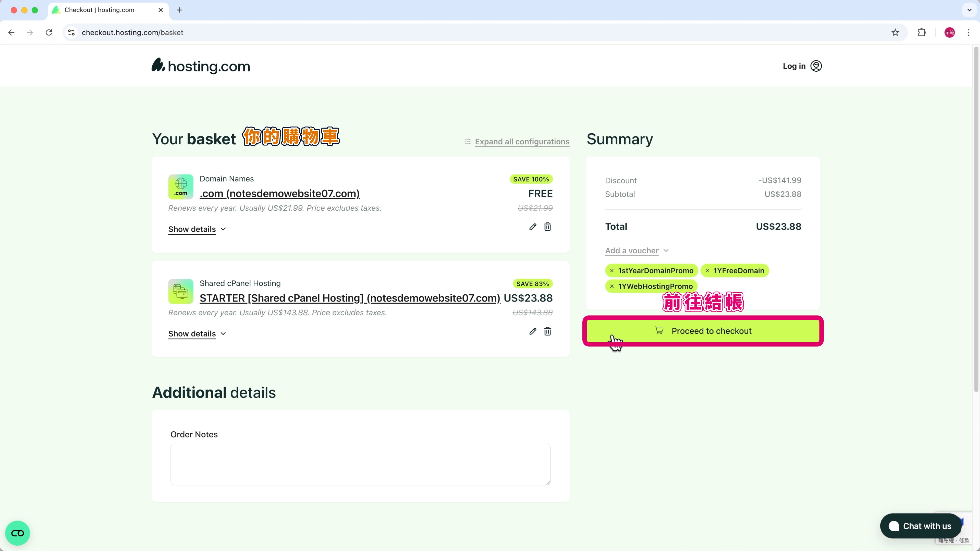Open the browser extensions puzzle icon
Viewport: 980px width, 551px height.
click(922, 32)
